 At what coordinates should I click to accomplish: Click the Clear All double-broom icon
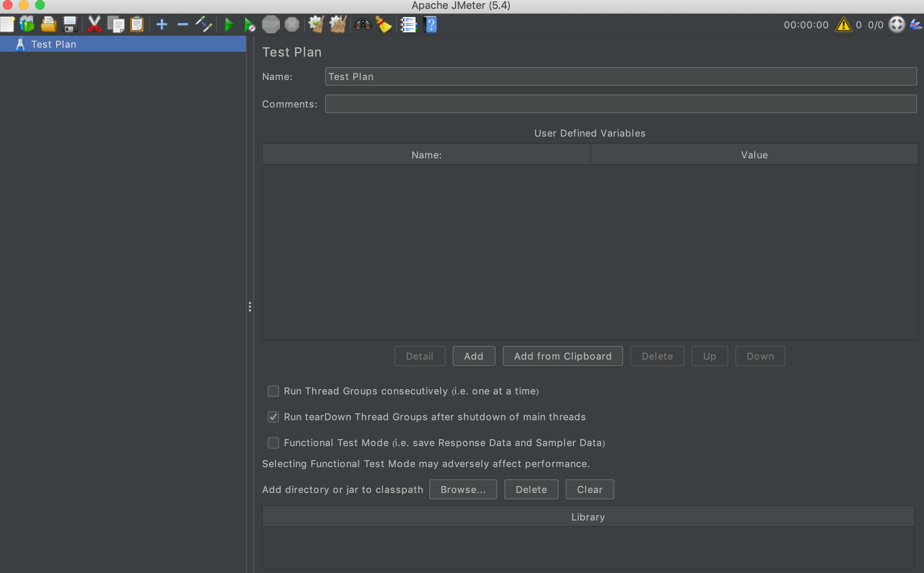[x=338, y=24]
